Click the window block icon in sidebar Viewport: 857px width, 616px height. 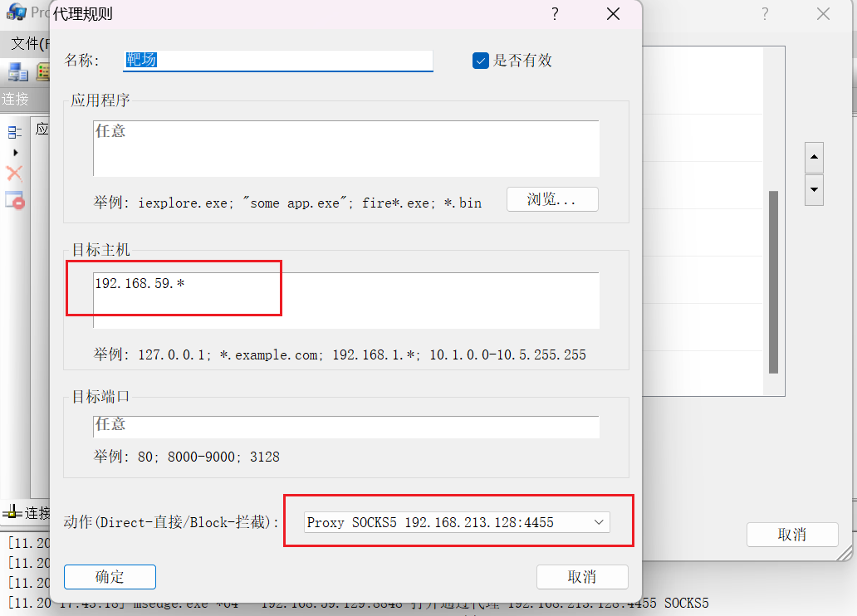15,199
